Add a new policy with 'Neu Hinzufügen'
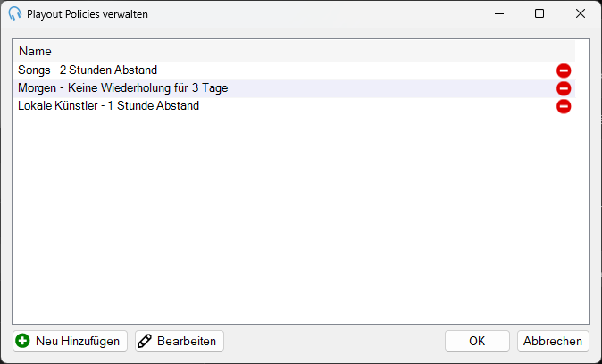Screen dimensions: 602x364 70,341
